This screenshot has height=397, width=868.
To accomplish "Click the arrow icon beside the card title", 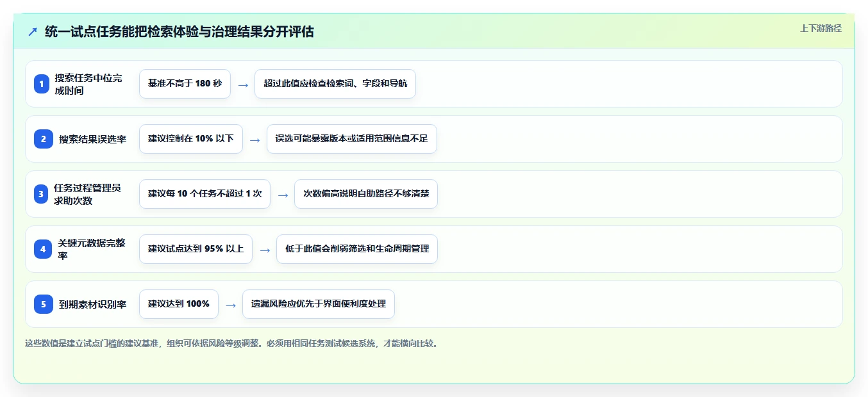I will (33, 32).
